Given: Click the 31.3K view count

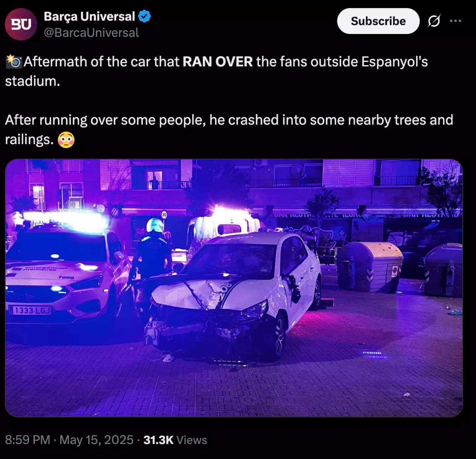Looking at the screenshot, I should pos(158,440).
